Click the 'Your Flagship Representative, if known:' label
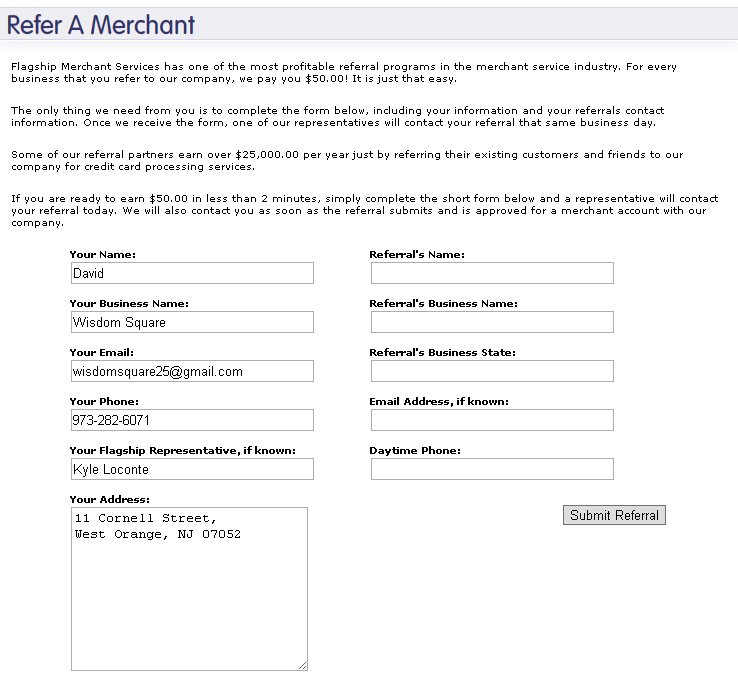Viewport: 738px width, 673px height. coord(182,450)
